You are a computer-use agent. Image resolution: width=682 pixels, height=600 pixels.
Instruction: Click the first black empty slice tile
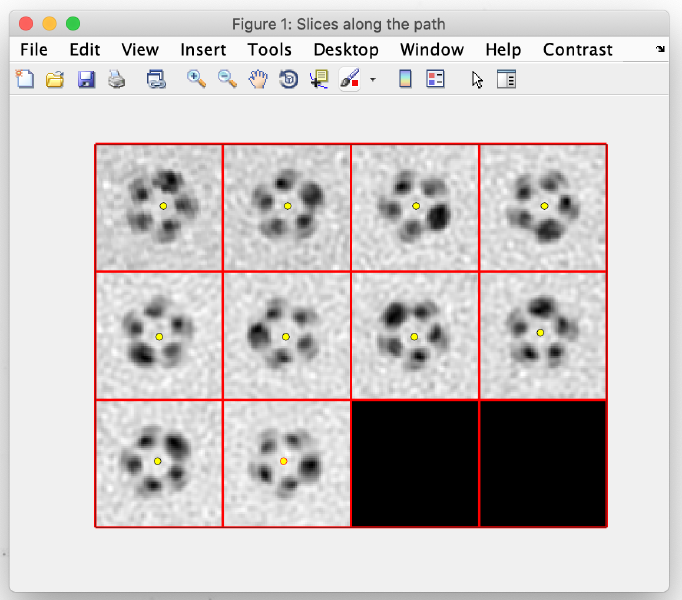click(415, 463)
